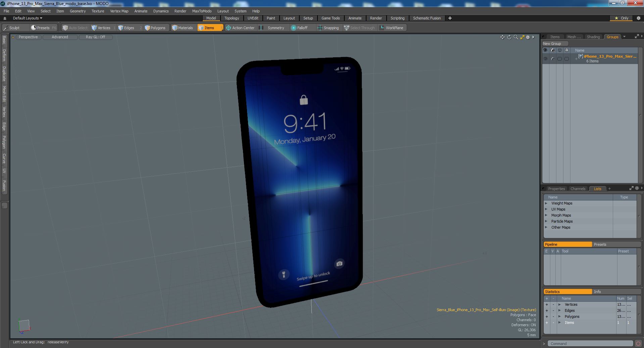
Task: Click the viewport zoom magnifier icon
Action: [x=516, y=37]
